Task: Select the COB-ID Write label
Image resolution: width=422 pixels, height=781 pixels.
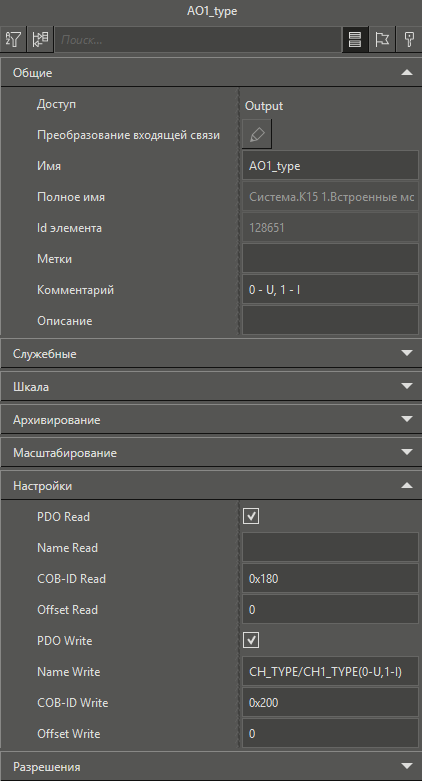Action: click(x=72, y=702)
